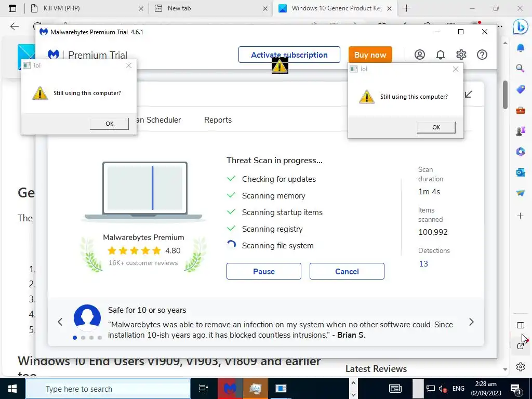532x399 pixels.
Task: Open Edge sidebar notifications bell
Action: (x=521, y=48)
